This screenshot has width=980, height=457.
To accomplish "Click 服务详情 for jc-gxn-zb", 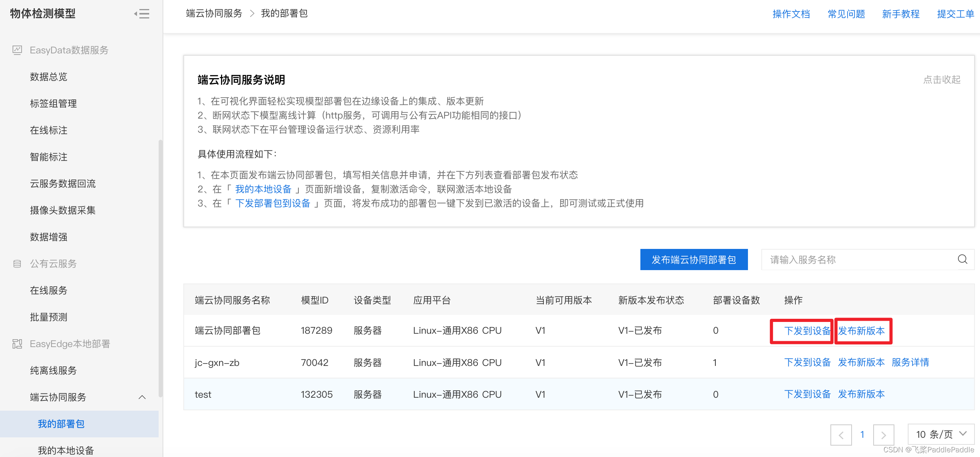I will click(910, 362).
